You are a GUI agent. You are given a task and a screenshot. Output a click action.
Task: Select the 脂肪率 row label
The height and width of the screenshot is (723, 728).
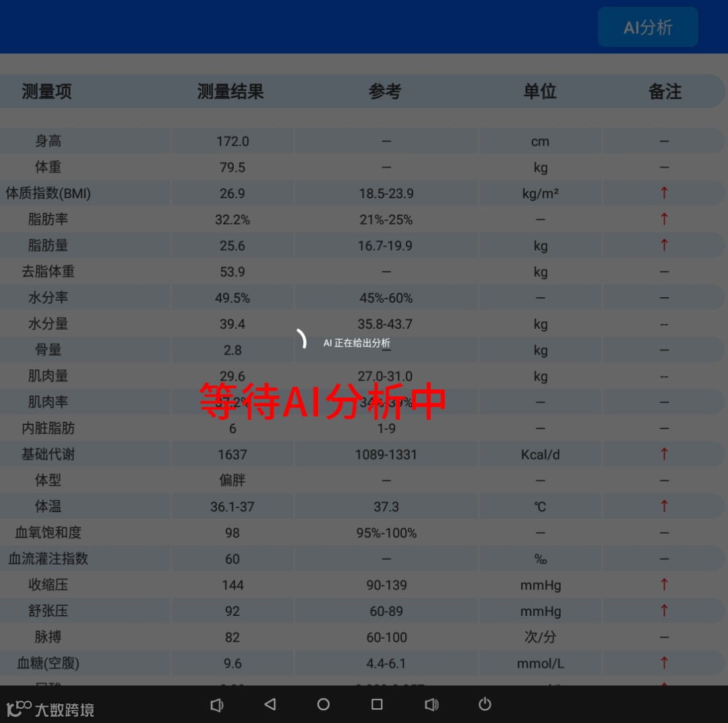pyautogui.click(x=48, y=219)
